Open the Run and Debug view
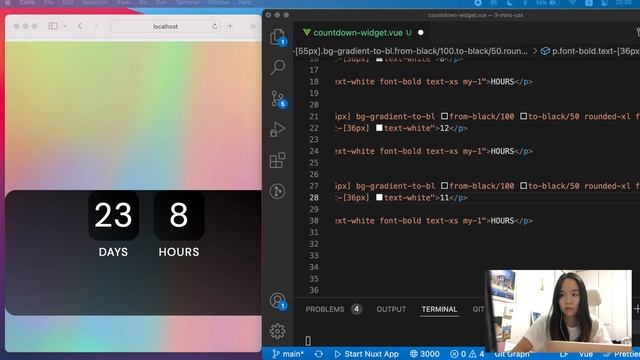 tap(278, 129)
